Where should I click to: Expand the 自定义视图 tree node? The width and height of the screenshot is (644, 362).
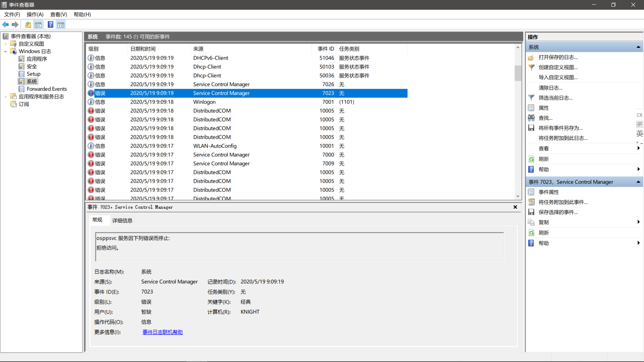click(x=5, y=44)
